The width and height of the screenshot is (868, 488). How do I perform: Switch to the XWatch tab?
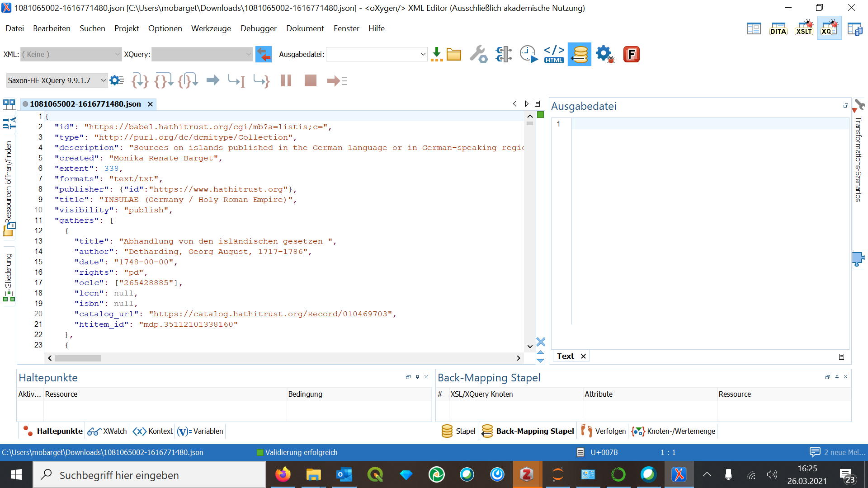point(108,431)
